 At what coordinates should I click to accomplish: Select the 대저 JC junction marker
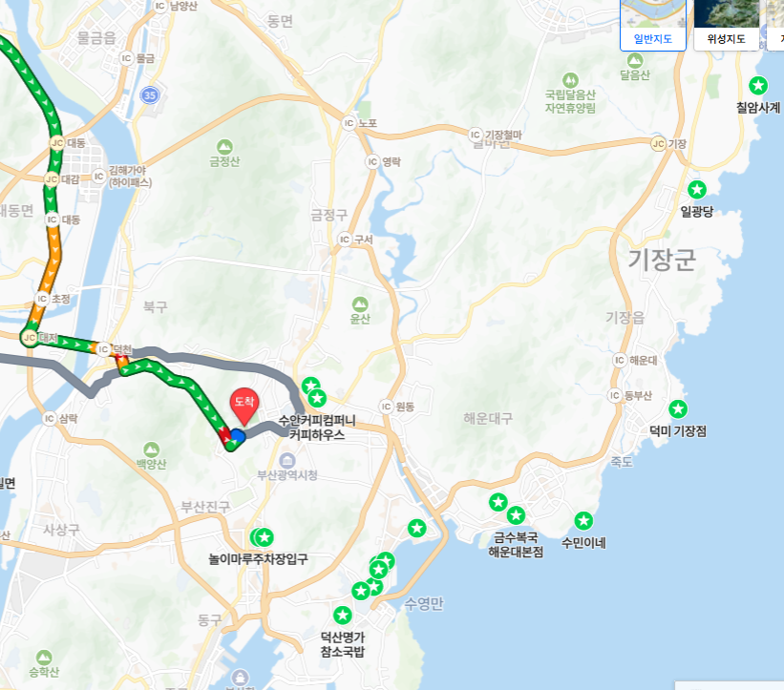click(x=30, y=338)
